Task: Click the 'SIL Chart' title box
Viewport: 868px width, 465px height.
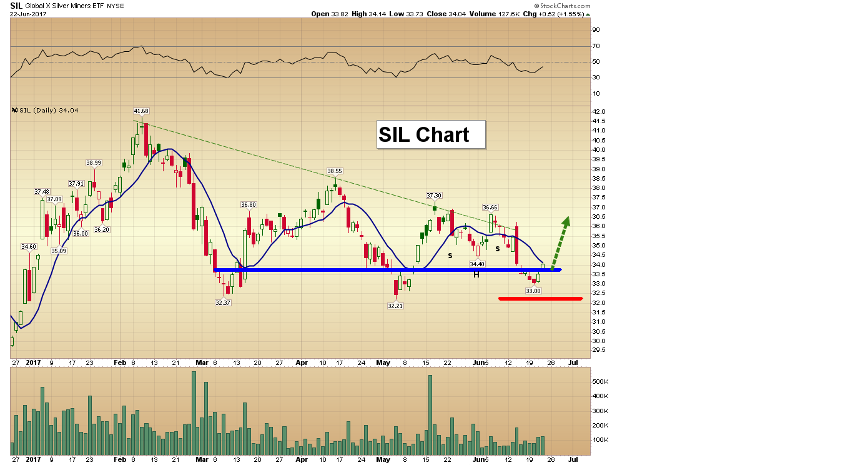Action: click(431, 134)
